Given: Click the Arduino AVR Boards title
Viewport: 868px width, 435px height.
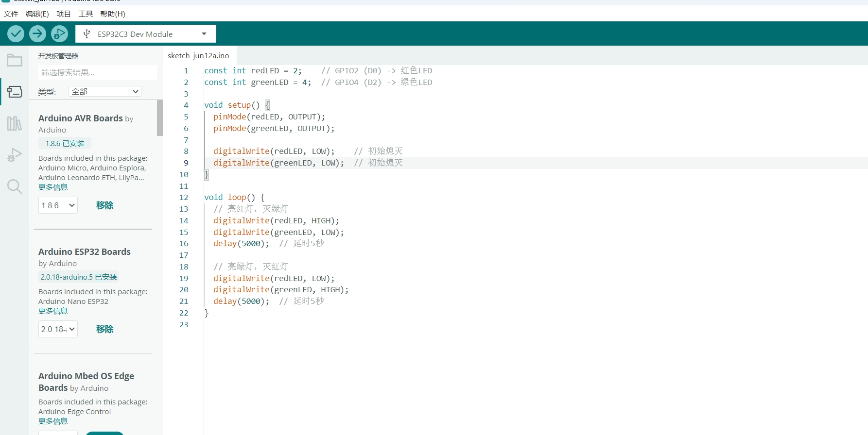Looking at the screenshot, I should tap(81, 118).
